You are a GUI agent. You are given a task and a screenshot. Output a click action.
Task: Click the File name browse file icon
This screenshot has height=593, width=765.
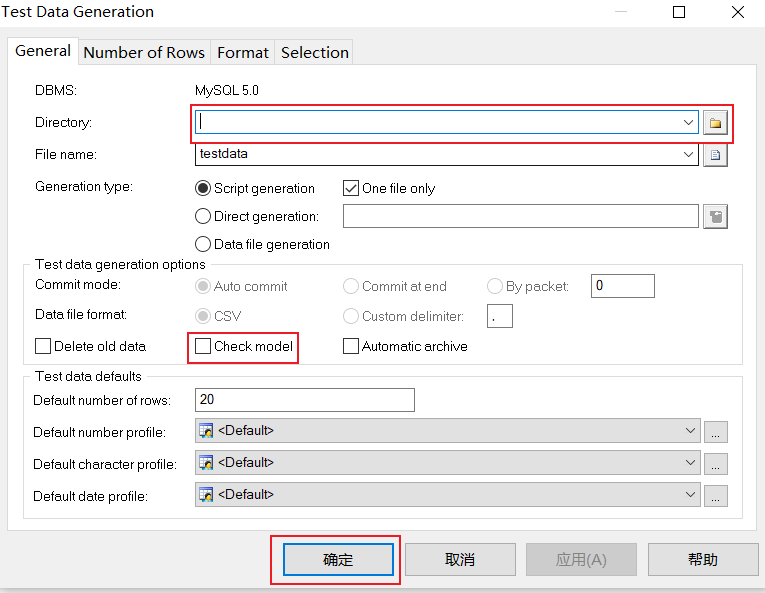pyautogui.click(x=715, y=155)
